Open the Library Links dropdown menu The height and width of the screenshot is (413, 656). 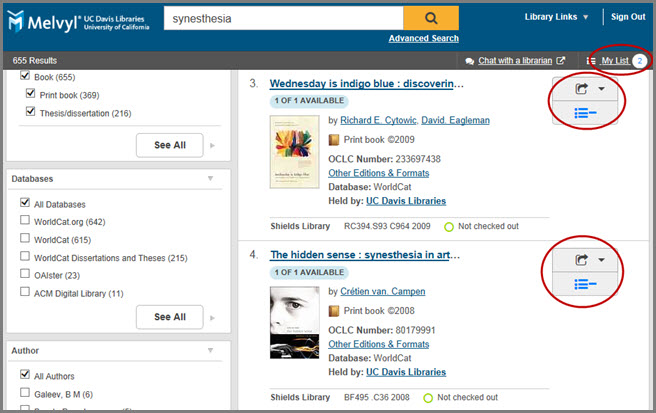556,17
